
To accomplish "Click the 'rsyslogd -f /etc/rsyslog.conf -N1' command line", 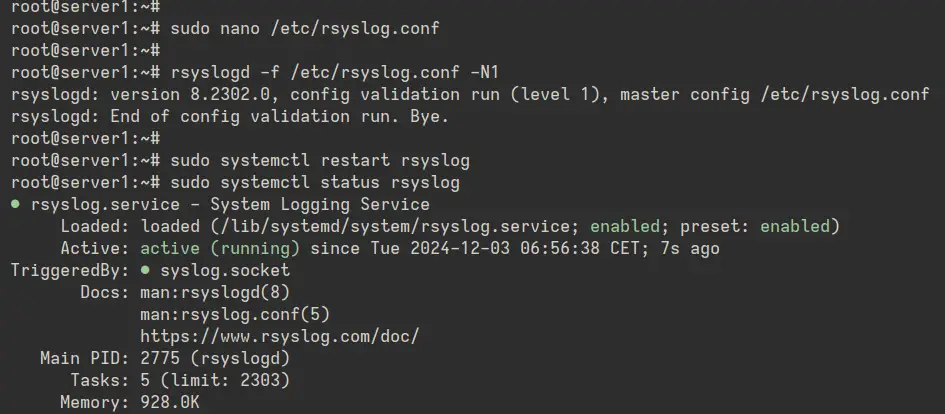I will point(335,73).
